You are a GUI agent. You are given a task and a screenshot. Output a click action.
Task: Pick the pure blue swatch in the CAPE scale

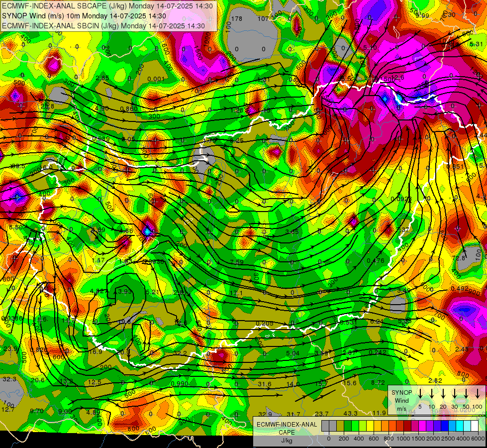pos(444,426)
